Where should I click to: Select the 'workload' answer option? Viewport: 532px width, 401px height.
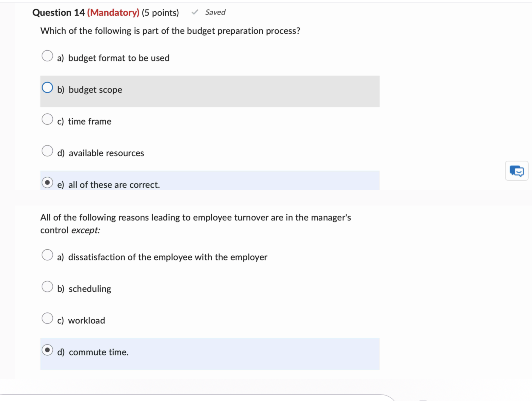click(x=47, y=318)
